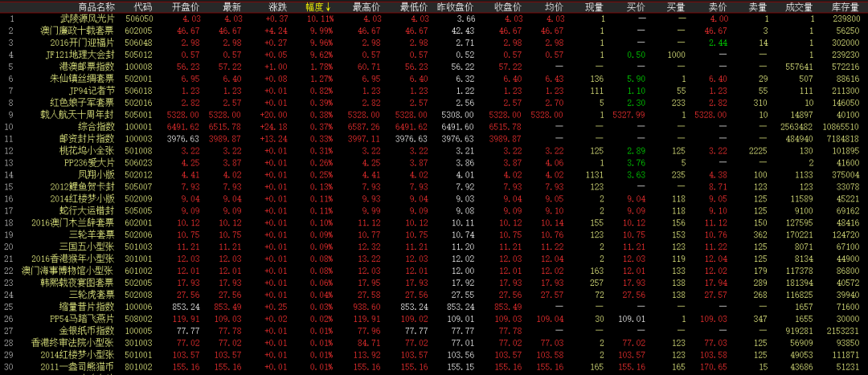868x375 pixels.
Task: Sort by the 均价 column header
Action: pyautogui.click(x=554, y=7)
